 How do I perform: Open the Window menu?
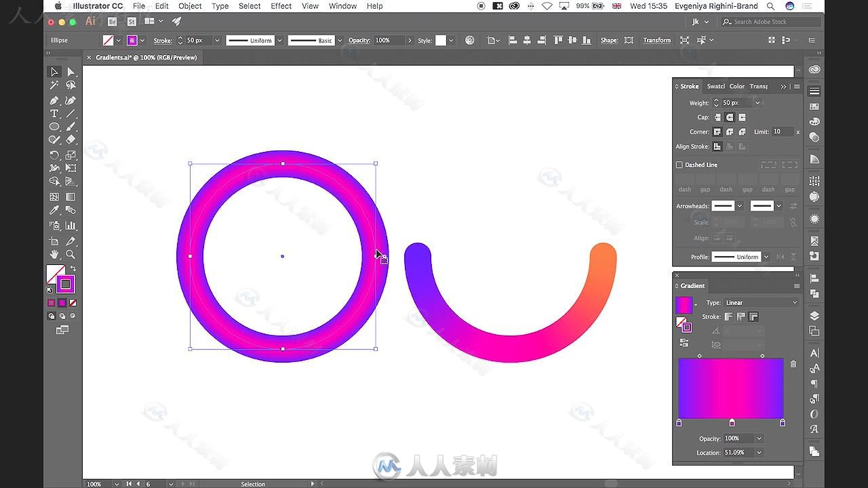click(342, 6)
